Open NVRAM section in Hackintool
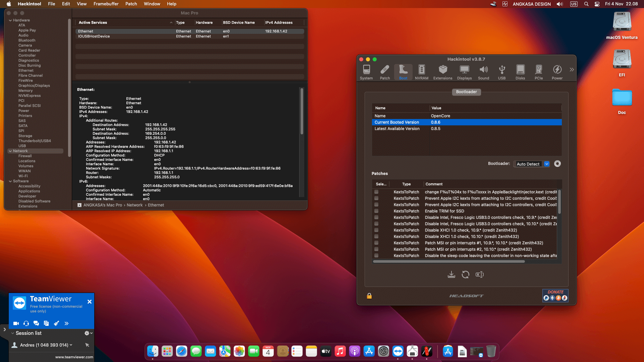Viewport: 644px width, 362px height. point(422,72)
